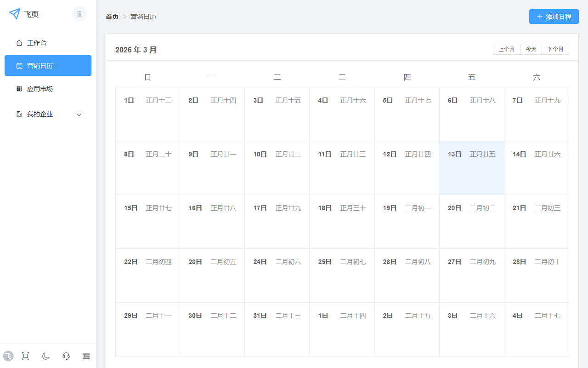Screen dimensions: 588x368
Task: Click the 飞页 paper plane logo
Action: click(15, 14)
